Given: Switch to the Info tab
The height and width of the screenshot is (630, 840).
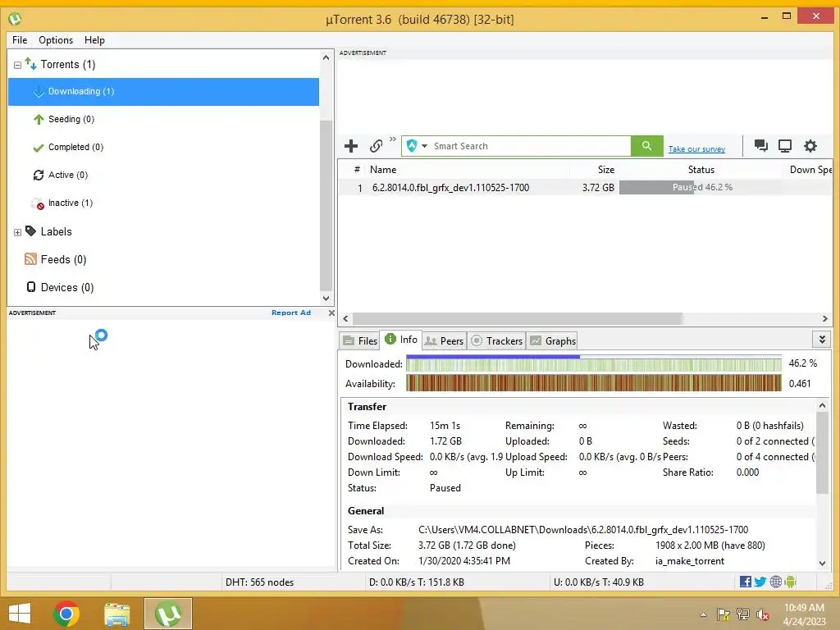Looking at the screenshot, I should pos(400,339).
